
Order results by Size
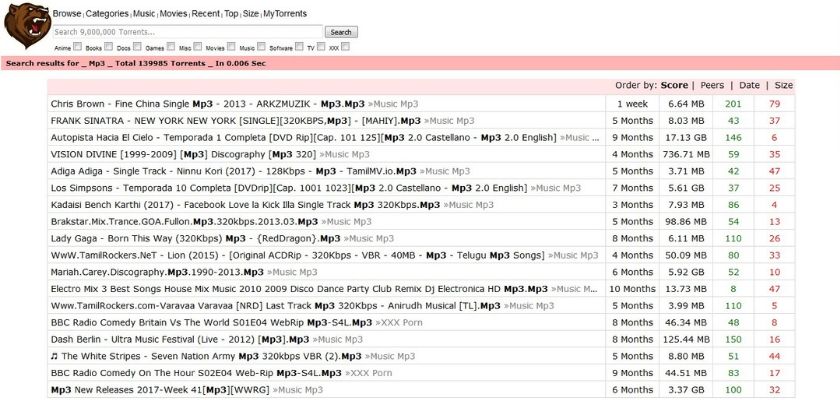[784, 85]
